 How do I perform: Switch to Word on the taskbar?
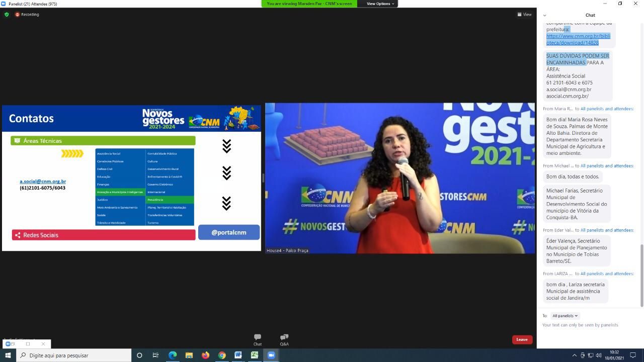(x=238, y=355)
